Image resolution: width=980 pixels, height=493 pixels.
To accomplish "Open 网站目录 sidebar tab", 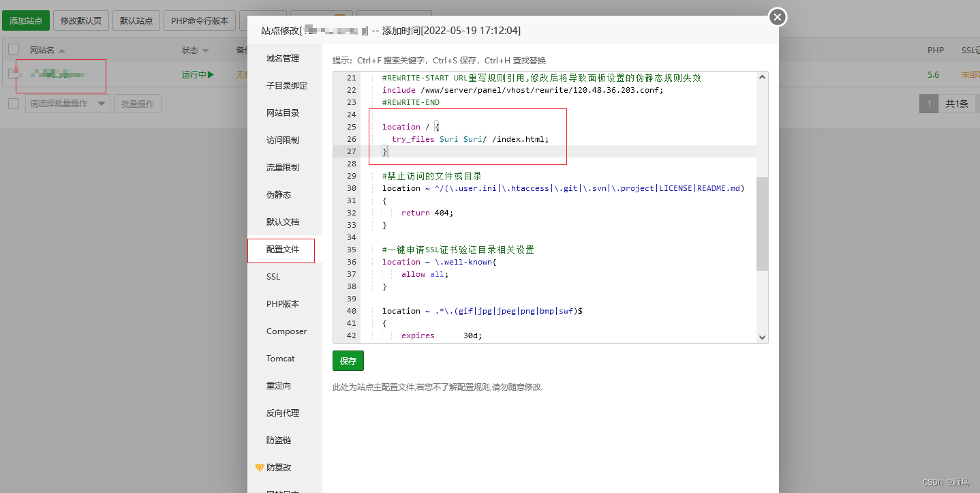I will tap(283, 113).
